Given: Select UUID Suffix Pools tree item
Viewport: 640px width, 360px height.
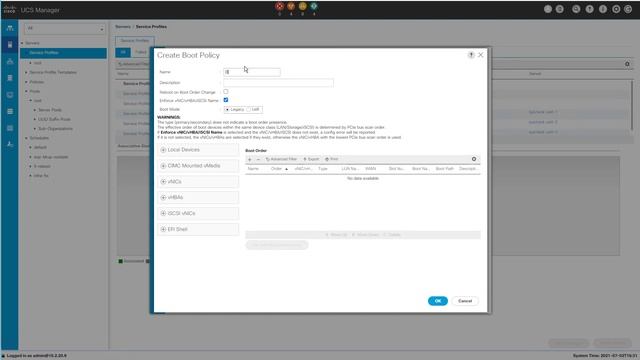Looking at the screenshot, I should pyautogui.click(x=54, y=119).
